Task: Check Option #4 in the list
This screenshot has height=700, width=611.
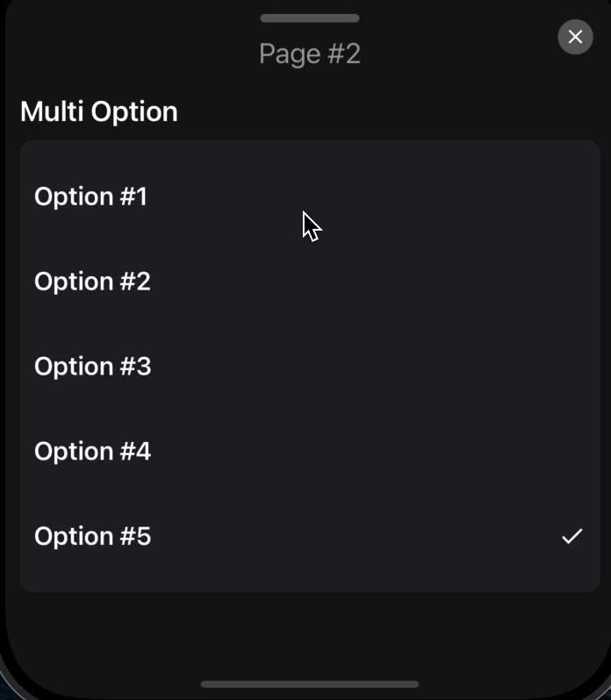Action: 309,452
